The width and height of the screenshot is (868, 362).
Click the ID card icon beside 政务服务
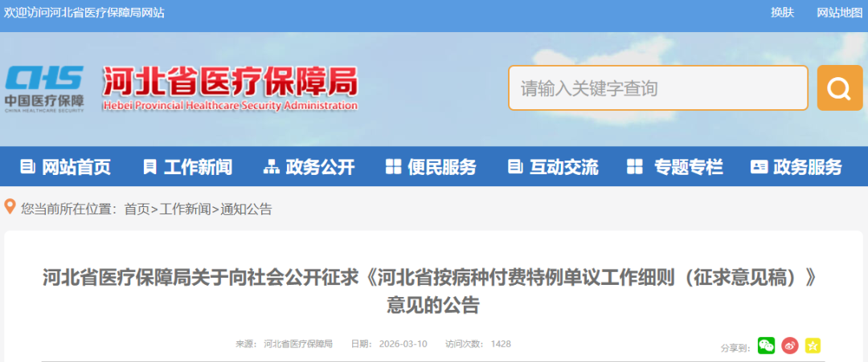tap(759, 166)
